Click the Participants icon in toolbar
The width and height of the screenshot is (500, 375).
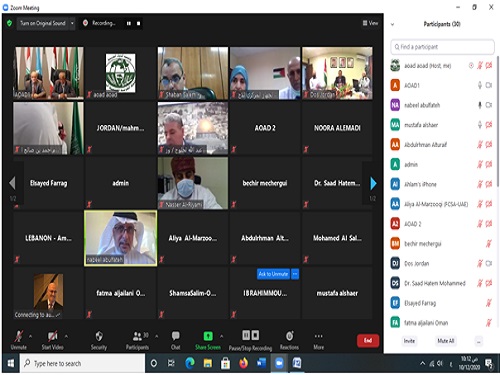tap(137, 336)
